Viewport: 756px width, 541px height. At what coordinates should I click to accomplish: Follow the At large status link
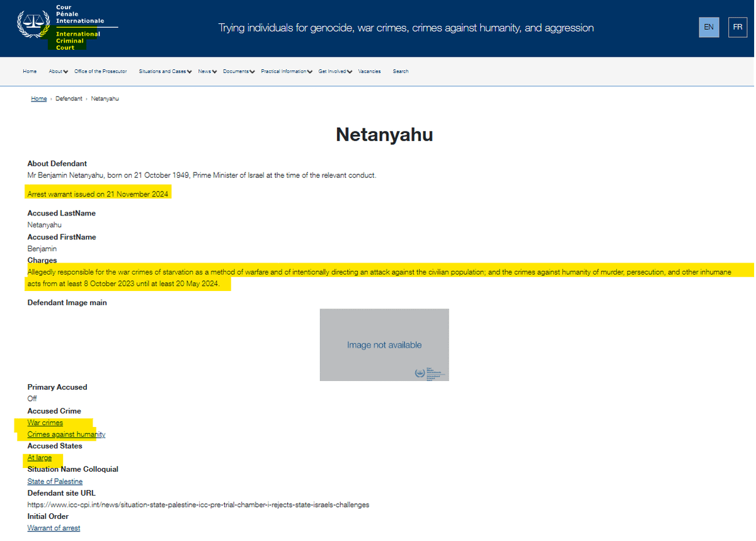point(40,458)
